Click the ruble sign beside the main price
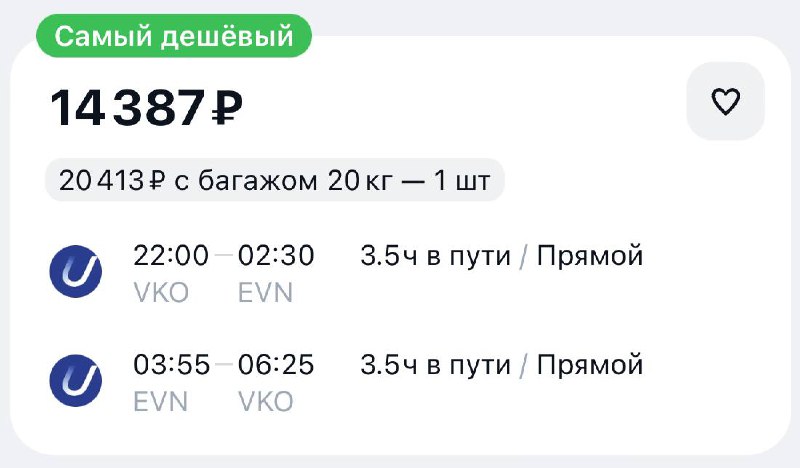Viewport: 800px width, 468px height. tap(227, 108)
